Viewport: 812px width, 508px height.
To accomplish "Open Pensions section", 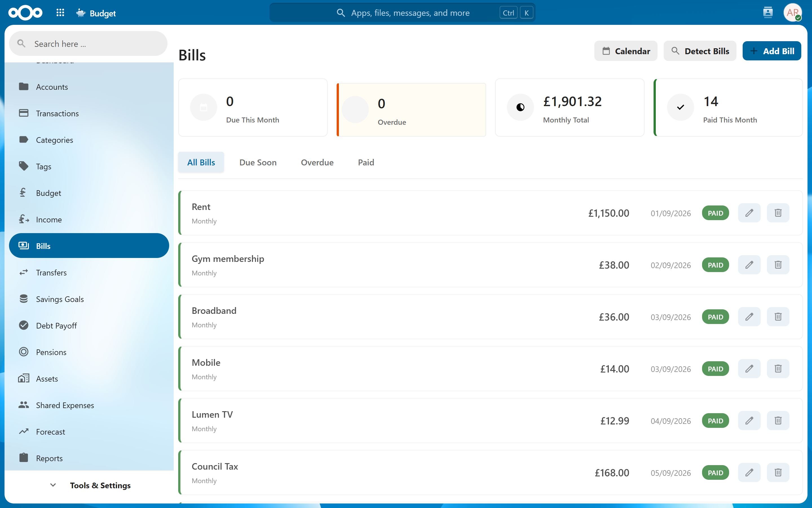I will point(89,352).
